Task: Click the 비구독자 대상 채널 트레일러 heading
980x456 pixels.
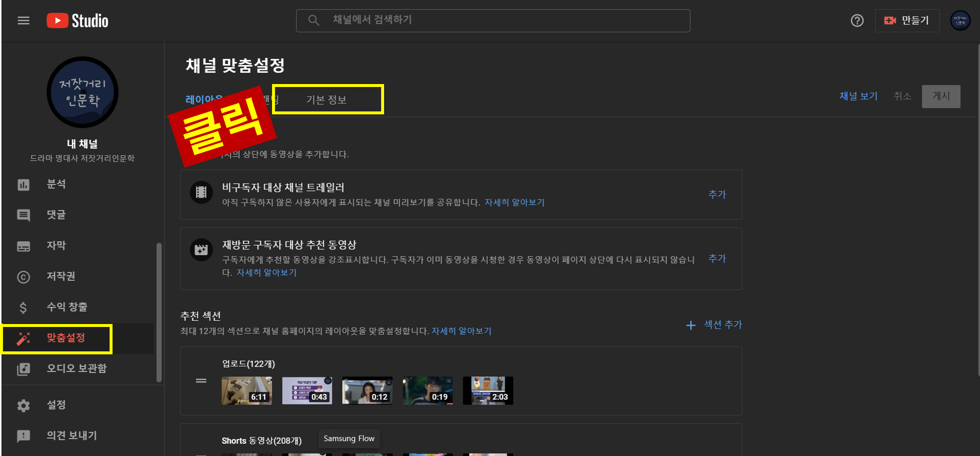Action: 283,188
